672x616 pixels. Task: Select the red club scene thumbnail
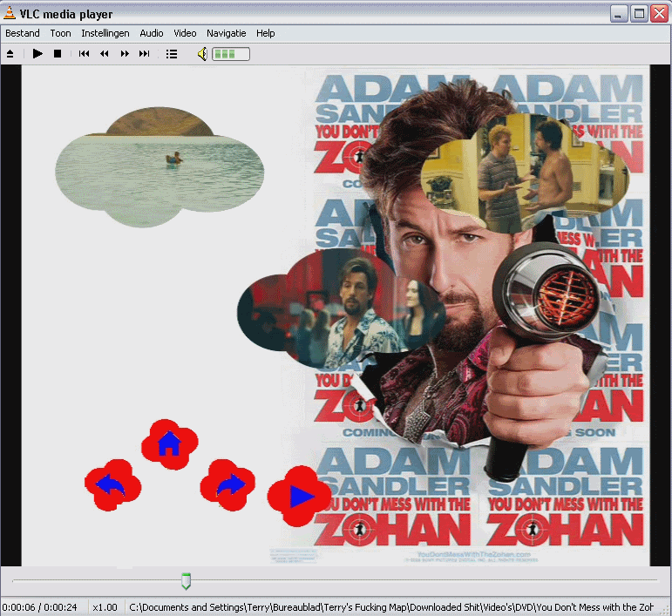tap(342, 308)
